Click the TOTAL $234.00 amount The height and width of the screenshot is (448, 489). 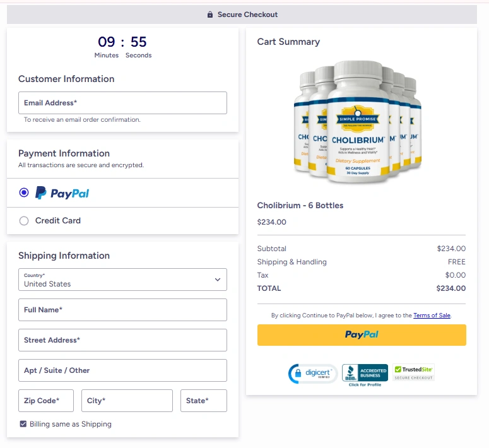point(451,288)
